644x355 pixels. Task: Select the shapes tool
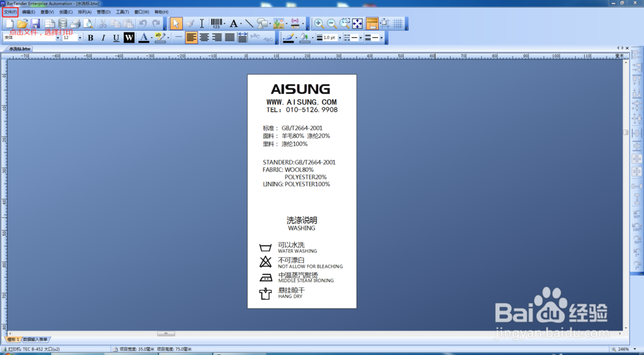261,23
